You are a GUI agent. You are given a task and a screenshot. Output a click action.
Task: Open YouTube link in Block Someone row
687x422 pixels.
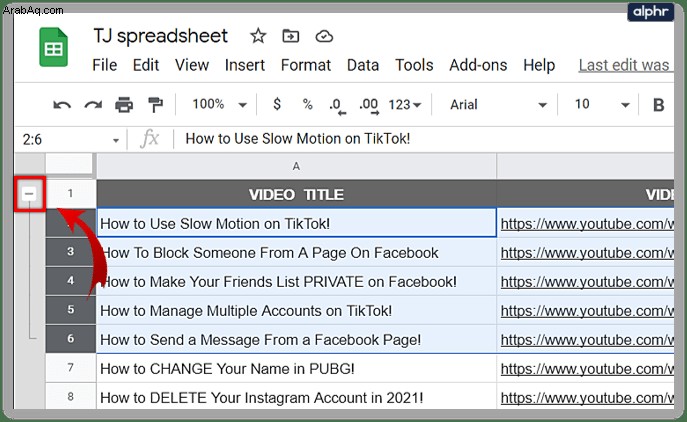point(587,253)
